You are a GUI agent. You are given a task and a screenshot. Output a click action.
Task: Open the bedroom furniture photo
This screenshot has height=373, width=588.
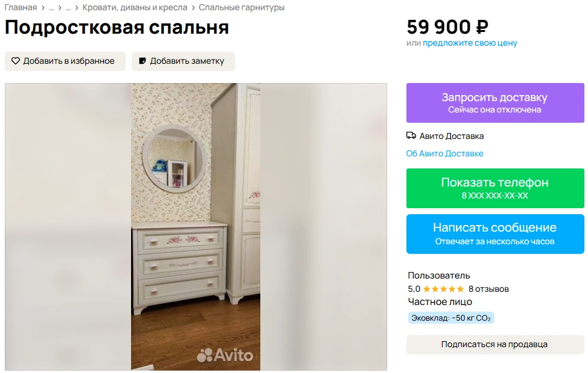[x=196, y=227]
